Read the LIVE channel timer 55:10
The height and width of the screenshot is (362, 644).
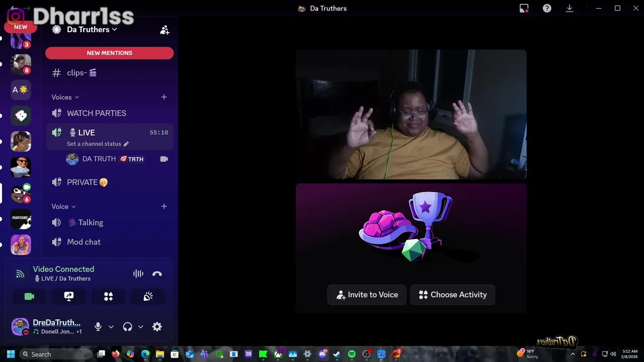coord(159,133)
